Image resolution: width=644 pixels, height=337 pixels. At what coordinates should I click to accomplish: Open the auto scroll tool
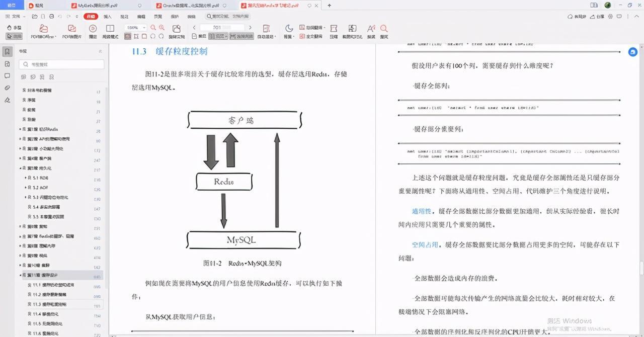(x=267, y=32)
